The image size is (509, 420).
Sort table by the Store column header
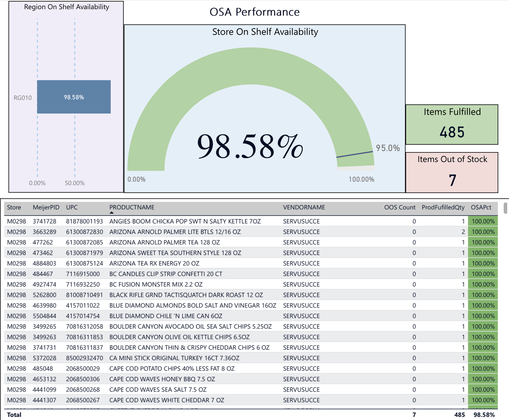pyautogui.click(x=14, y=207)
